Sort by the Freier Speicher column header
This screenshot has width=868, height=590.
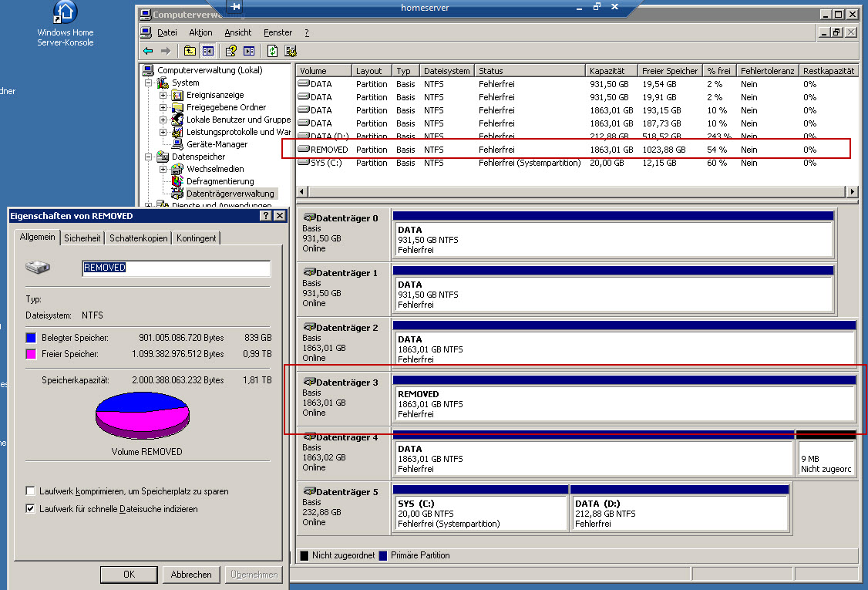(x=670, y=70)
